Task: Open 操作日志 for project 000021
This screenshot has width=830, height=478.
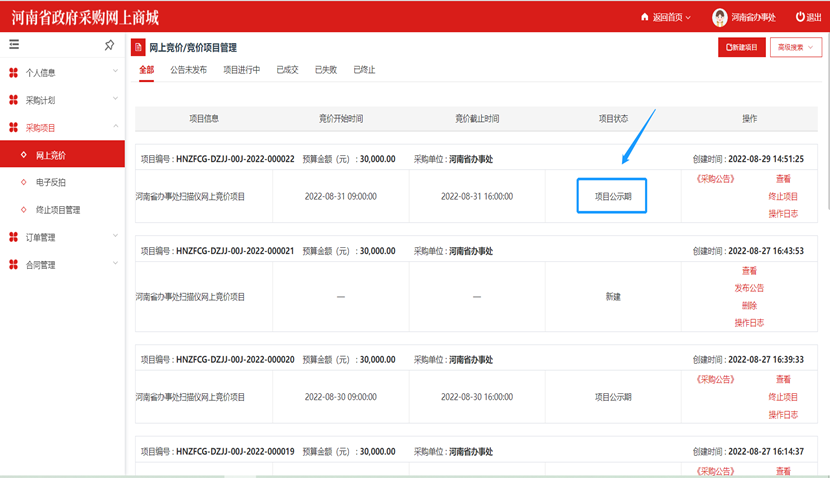Action: 749,323
